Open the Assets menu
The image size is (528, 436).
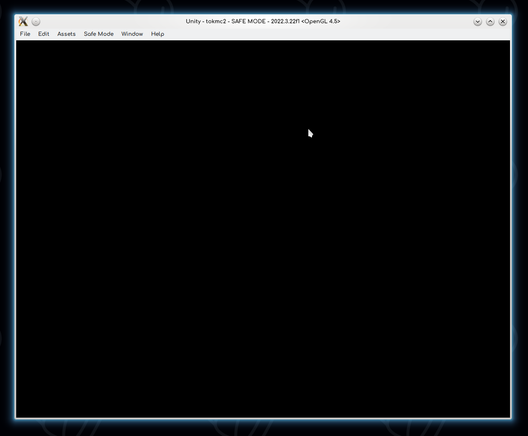pos(66,34)
